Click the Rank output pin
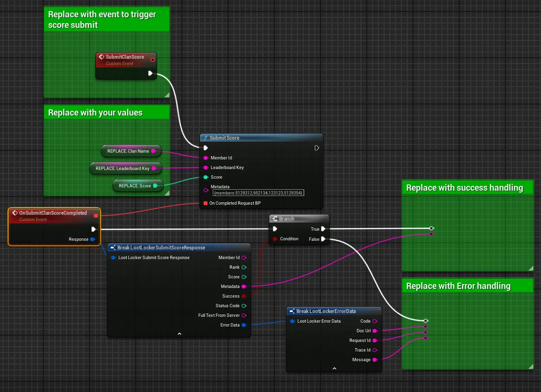This screenshot has height=392, width=541. [x=244, y=267]
